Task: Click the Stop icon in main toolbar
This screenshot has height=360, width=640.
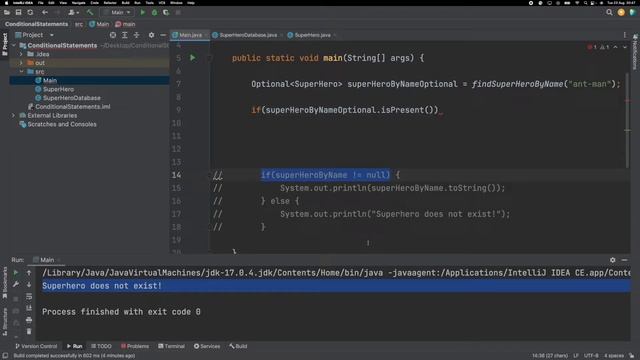Action: pyautogui.click(x=178, y=13)
